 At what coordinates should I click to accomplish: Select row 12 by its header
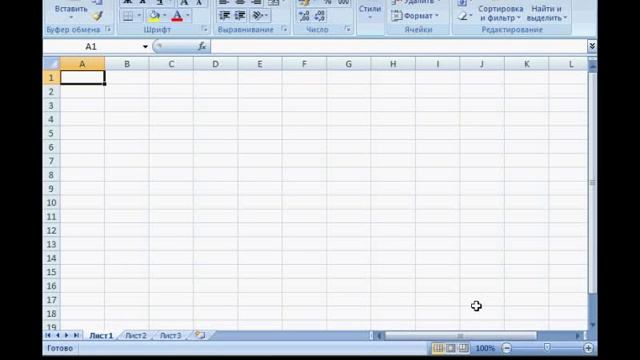pos(51,230)
